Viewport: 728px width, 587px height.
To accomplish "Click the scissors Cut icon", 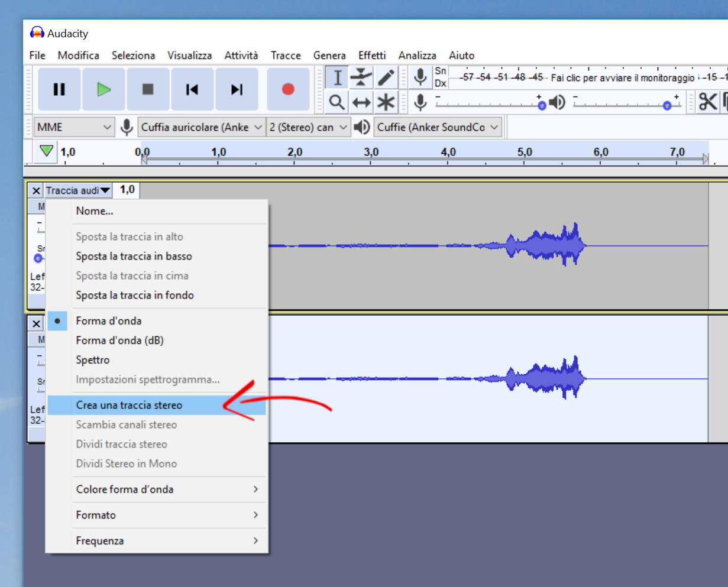I will (708, 102).
